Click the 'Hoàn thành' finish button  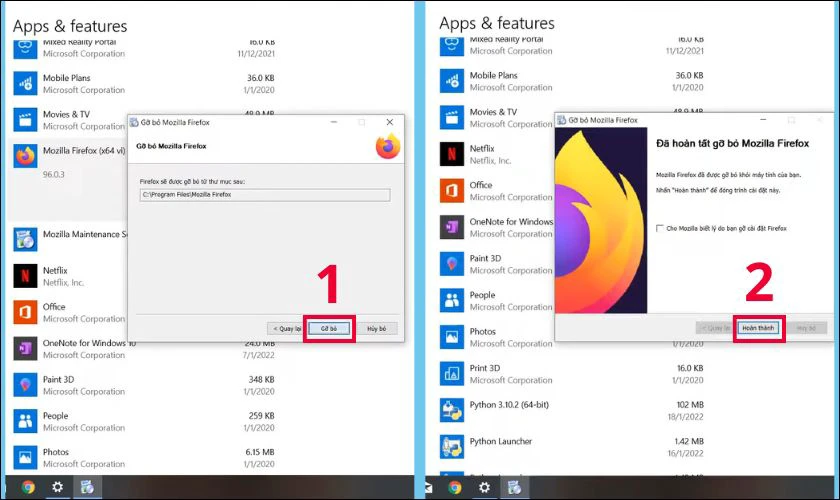(x=758, y=328)
